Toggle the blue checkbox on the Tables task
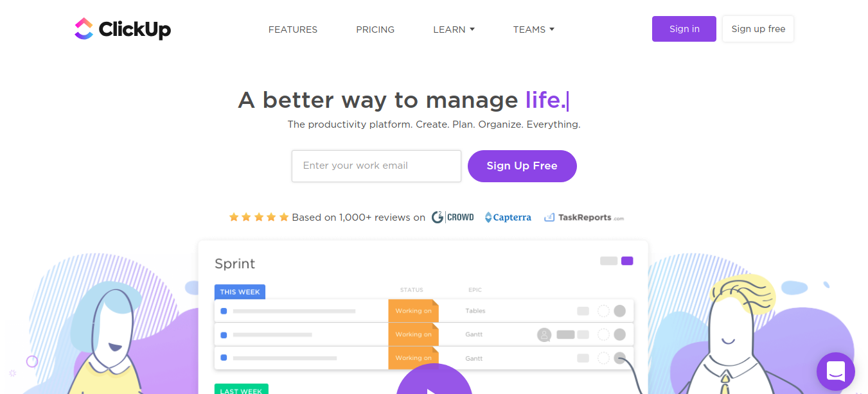Screen dimensions: 868x394 pos(224,311)
